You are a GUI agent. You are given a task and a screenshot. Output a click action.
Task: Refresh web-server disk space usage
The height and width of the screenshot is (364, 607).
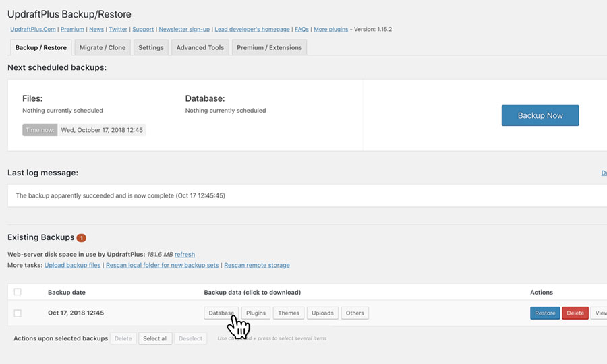(x=185, y=255)
